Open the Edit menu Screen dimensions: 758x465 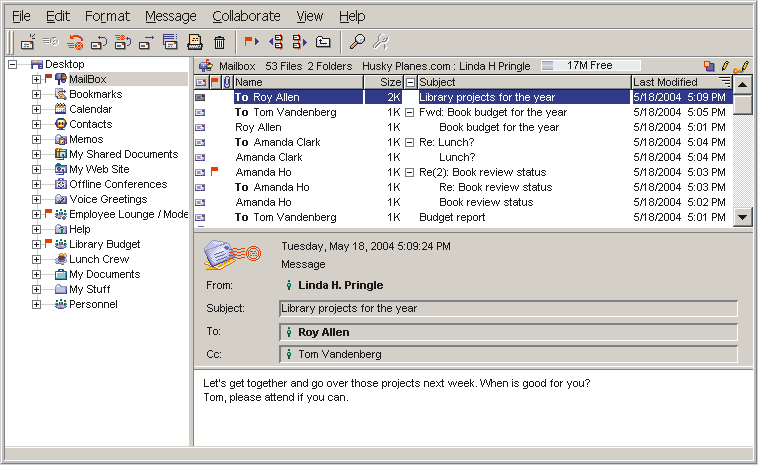[x=58, y=16]
